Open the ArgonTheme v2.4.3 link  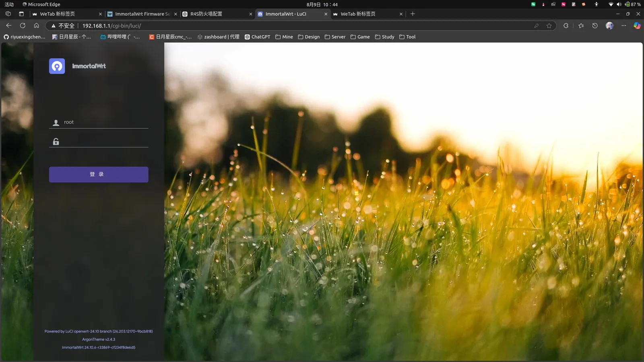[99, 339]
